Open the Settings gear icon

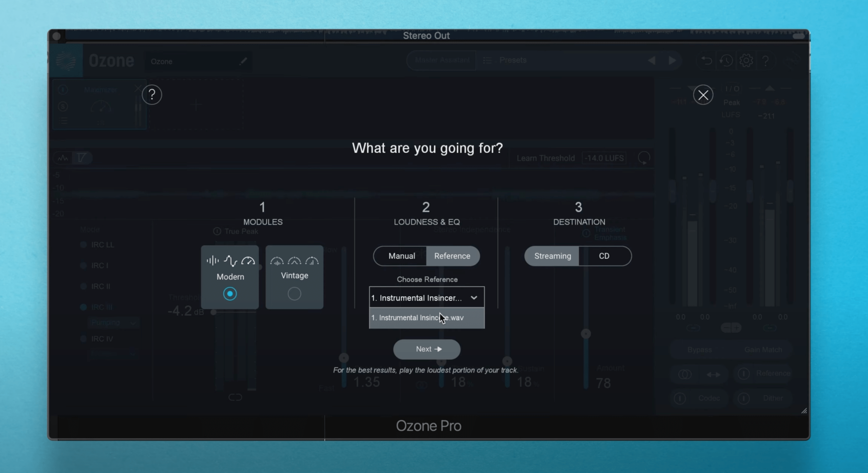746,61
